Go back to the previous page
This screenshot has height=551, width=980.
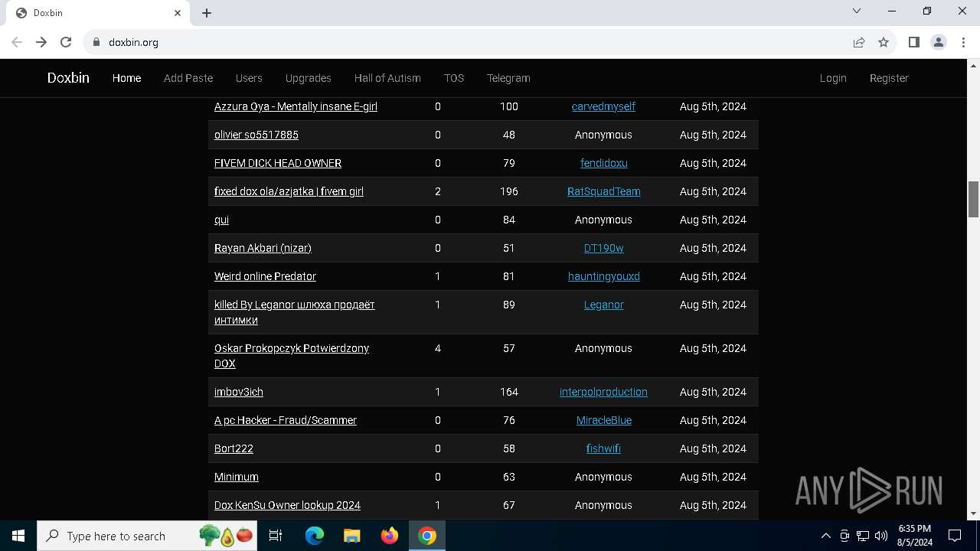pos(17,42)
